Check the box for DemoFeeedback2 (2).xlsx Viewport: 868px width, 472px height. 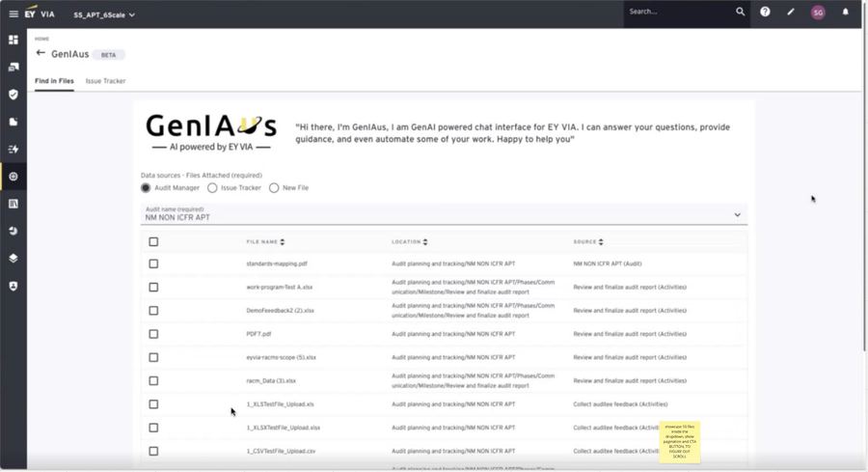tap(153, 310)
